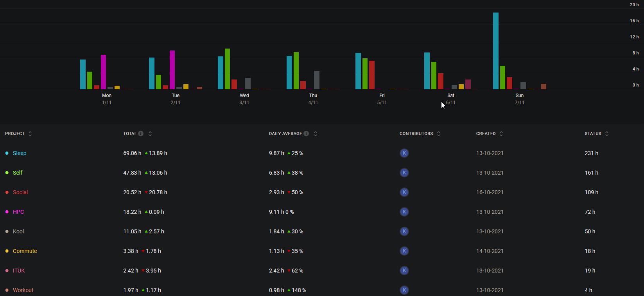
Task: Open the Kool project
Action: coord(18,231)
